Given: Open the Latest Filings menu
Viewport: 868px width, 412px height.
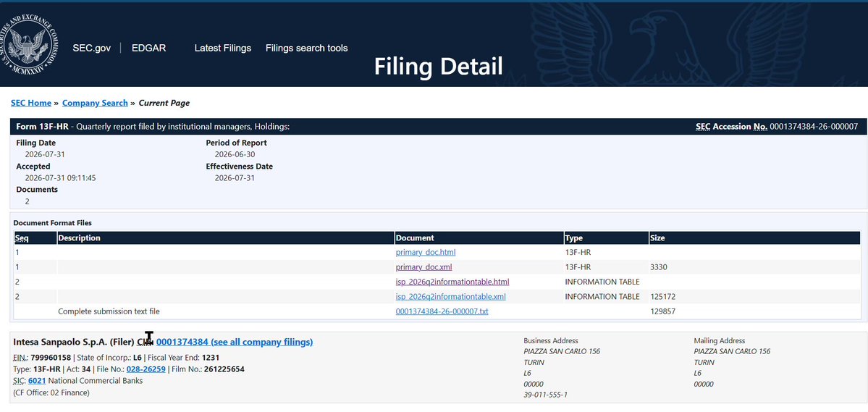Looking at the screenshot, I should [x=222, y=49].
